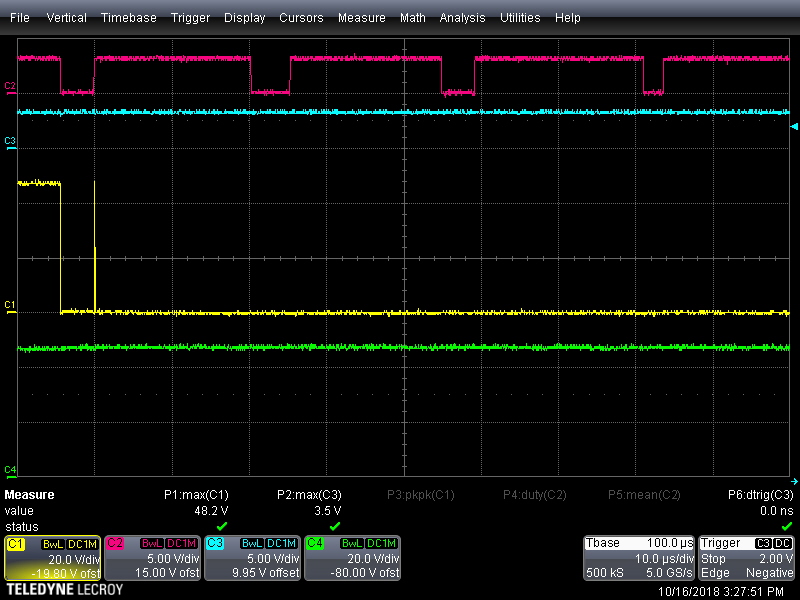Open the Timebase menu
Viewport: 800px width, 600px height.
tap(129, 17)
